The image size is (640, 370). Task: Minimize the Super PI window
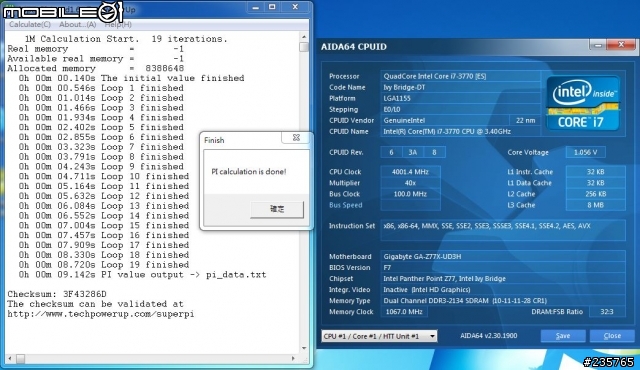point(256,7)
